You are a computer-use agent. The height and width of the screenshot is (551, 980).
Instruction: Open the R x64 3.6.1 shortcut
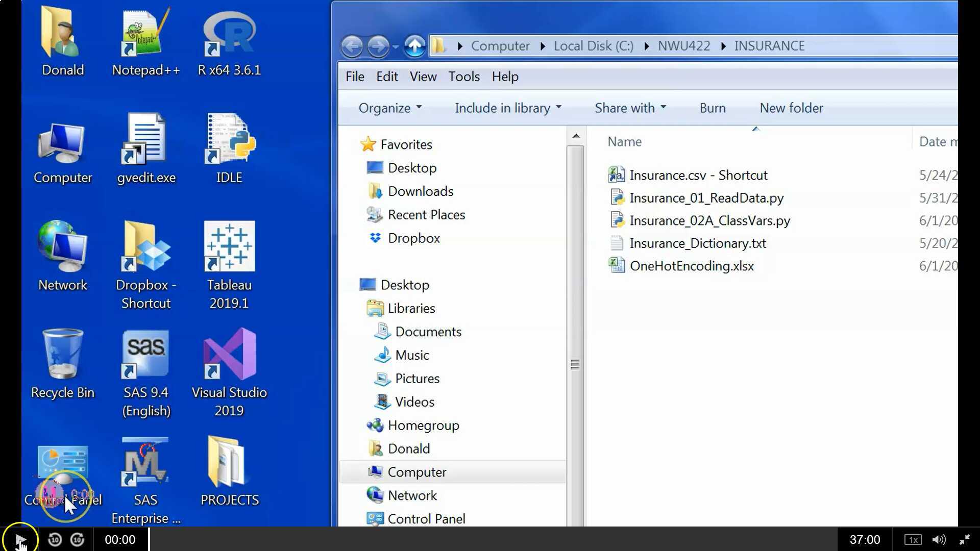[x=229, y=33]
